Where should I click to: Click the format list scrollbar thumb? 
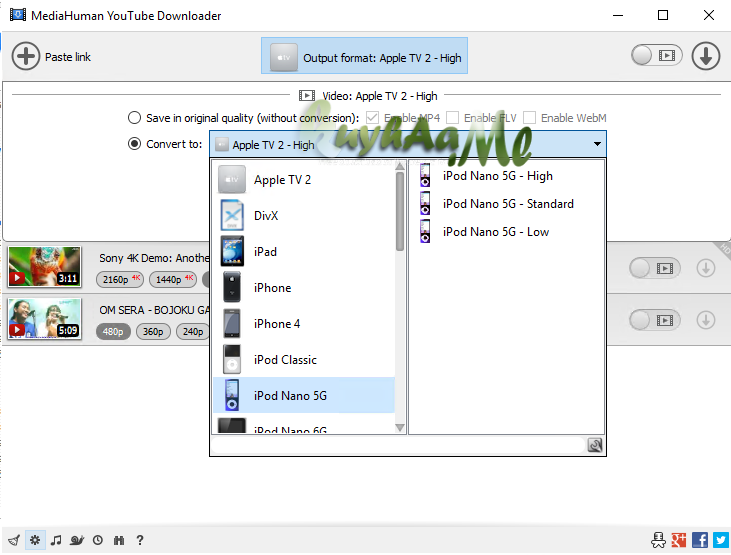(400, 211)
